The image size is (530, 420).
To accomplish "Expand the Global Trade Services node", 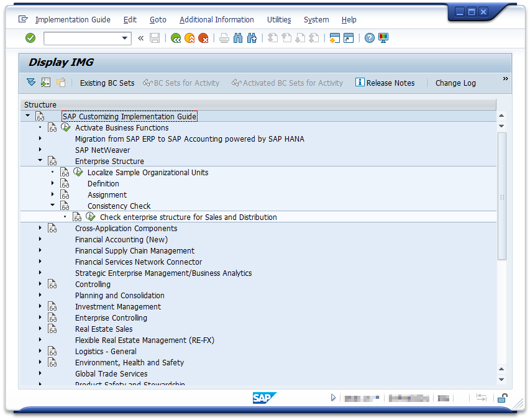I will (40, 373).
